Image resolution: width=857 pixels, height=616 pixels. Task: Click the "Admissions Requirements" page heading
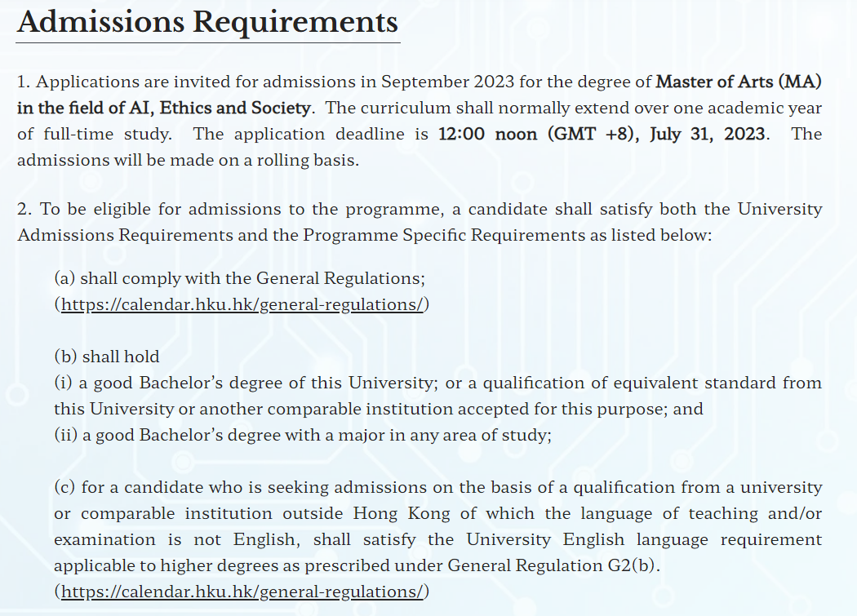point(208,21)
